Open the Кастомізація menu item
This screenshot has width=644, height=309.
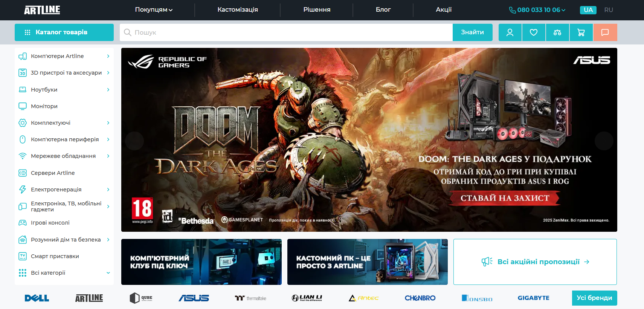(x=238, y=10)
